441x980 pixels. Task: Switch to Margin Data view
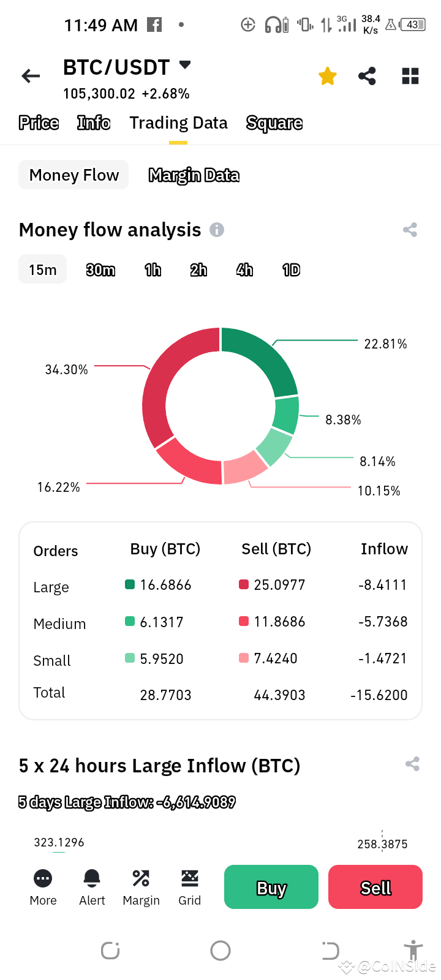[x=194, y=175]
